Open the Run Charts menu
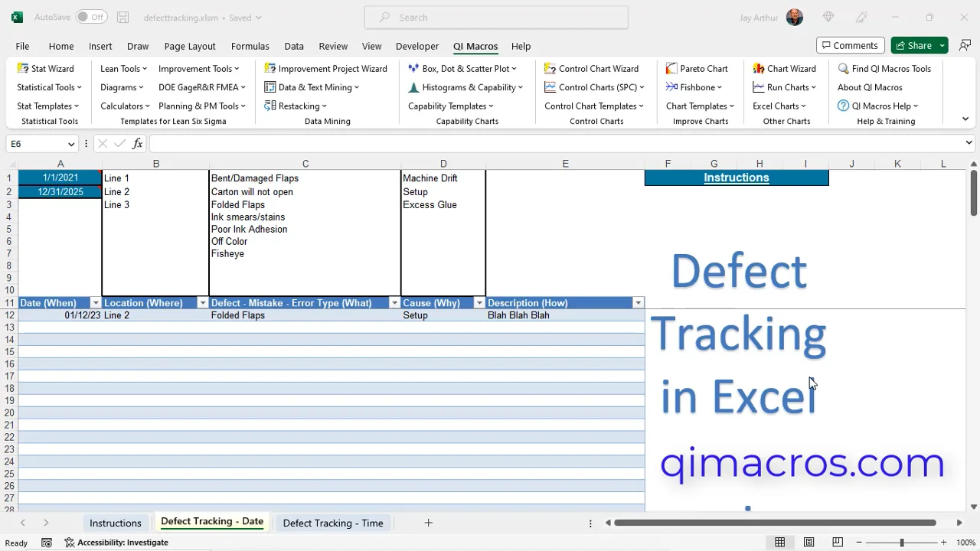This screenshot has width=980, height=551. pos(784,87)
